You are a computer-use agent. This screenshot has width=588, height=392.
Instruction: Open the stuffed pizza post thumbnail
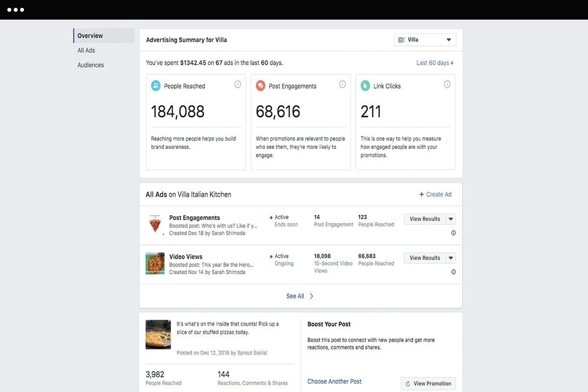158,334
